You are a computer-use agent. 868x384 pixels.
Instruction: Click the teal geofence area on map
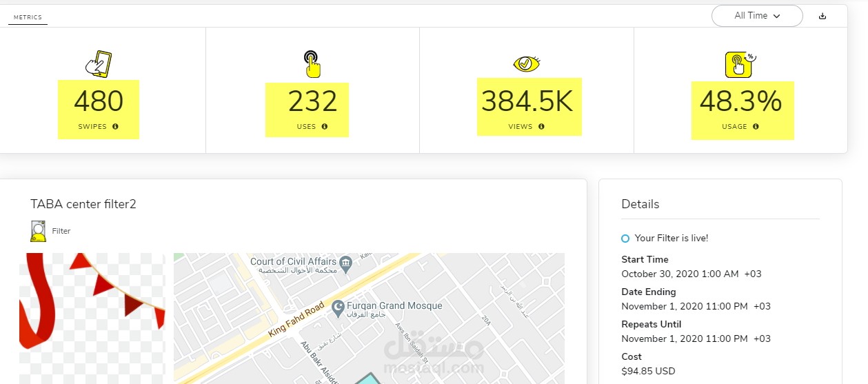(x=369, y=379)
